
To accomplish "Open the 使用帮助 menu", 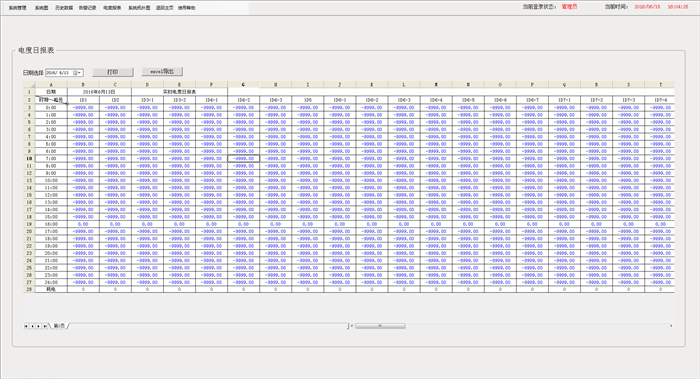I will [x=187, y=8].
